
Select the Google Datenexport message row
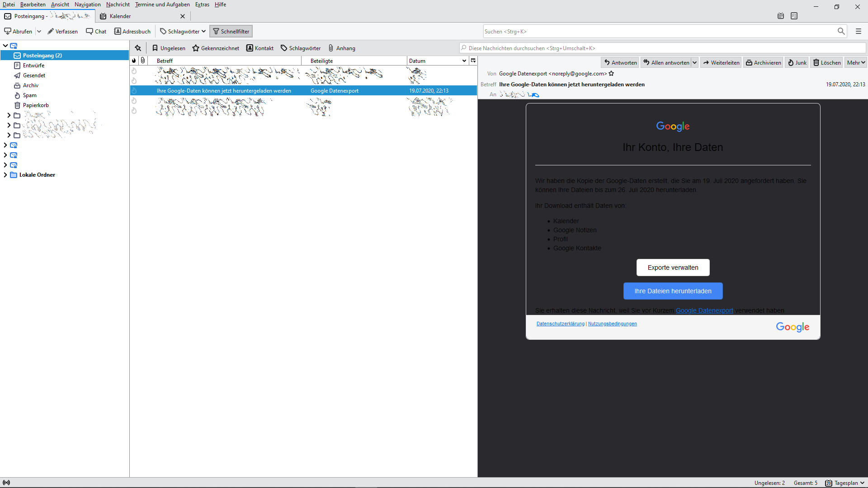coord(303,90)
